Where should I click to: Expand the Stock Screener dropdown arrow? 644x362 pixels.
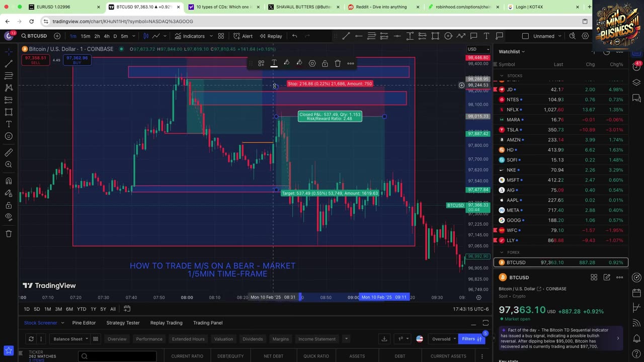62,323
